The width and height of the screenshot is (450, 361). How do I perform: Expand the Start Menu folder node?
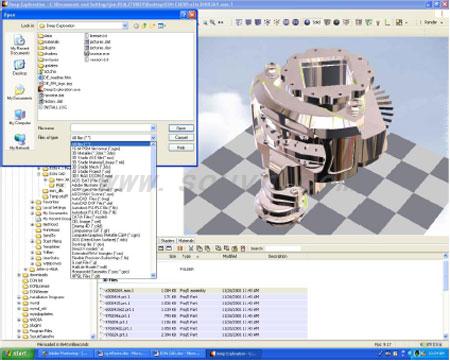(x=32, y=241)
